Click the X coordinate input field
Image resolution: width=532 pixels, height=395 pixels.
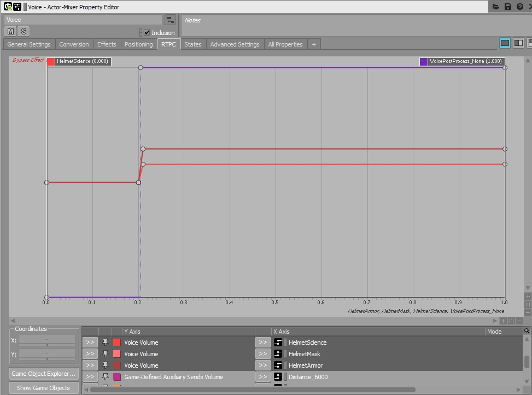tap(47, 340)
